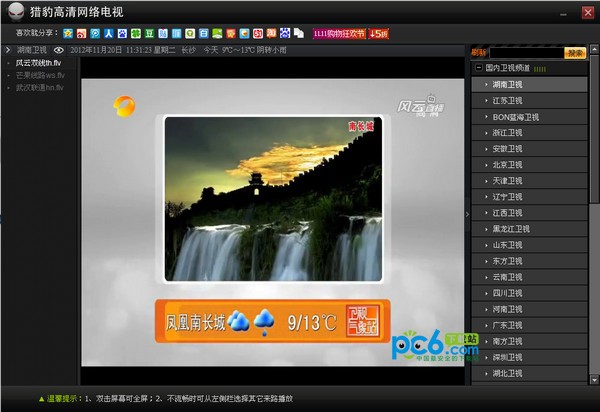The height and width of the screenshot is (412, 600).
Task: Collapse the 国内卫视频道 category
Action: click(x=478, y=68)
